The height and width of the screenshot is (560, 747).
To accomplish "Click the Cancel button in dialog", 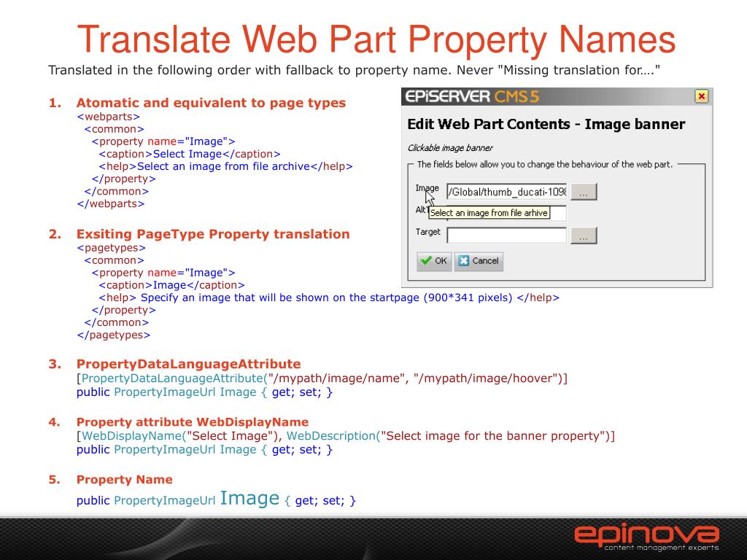I will coord(479,261).
